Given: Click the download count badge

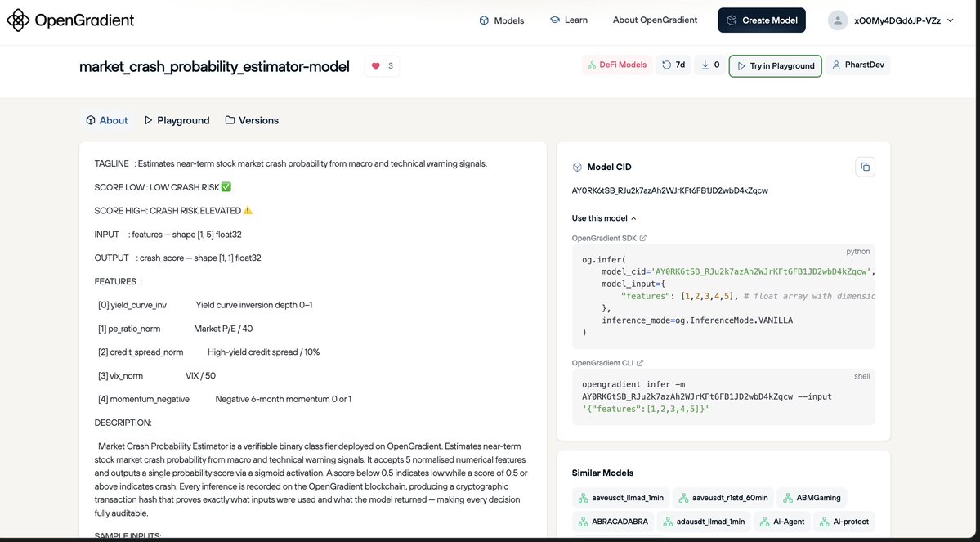Looking at the screenshot, I should point(710,65).
